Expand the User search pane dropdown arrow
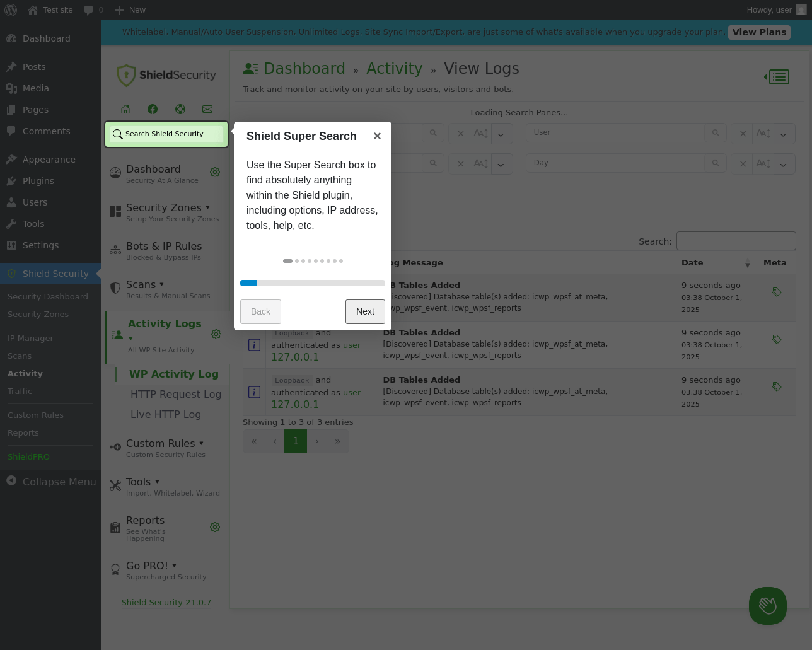The image size is (812, 650). coord(784,134)
